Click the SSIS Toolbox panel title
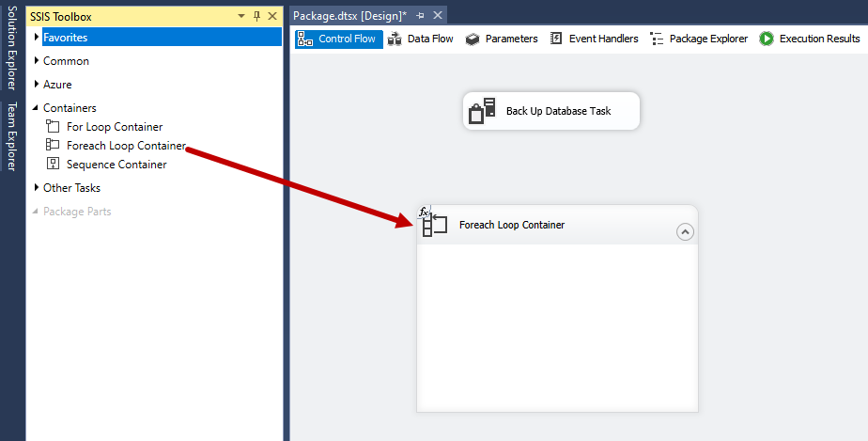The width and height of the screenshot is (868, 441). click(61, 16)
